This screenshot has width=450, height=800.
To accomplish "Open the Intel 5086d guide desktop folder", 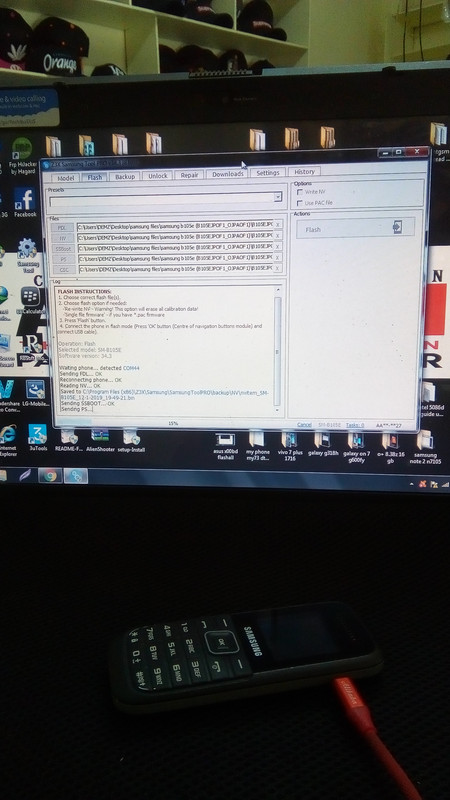I will point(430,399).
